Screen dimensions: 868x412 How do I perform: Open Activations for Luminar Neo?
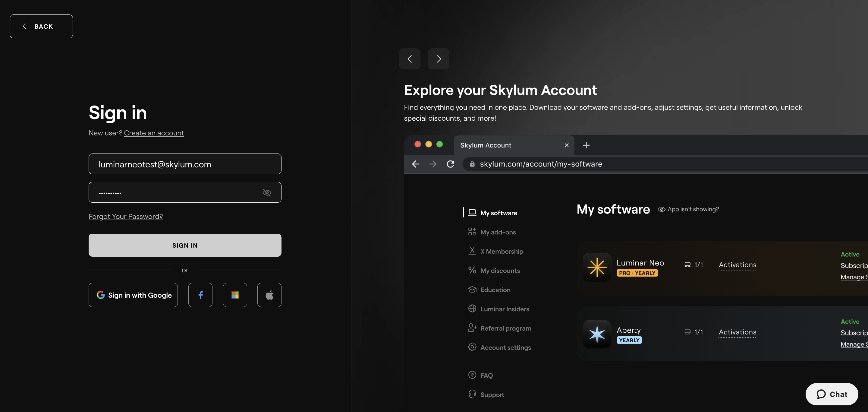(737, 265)
